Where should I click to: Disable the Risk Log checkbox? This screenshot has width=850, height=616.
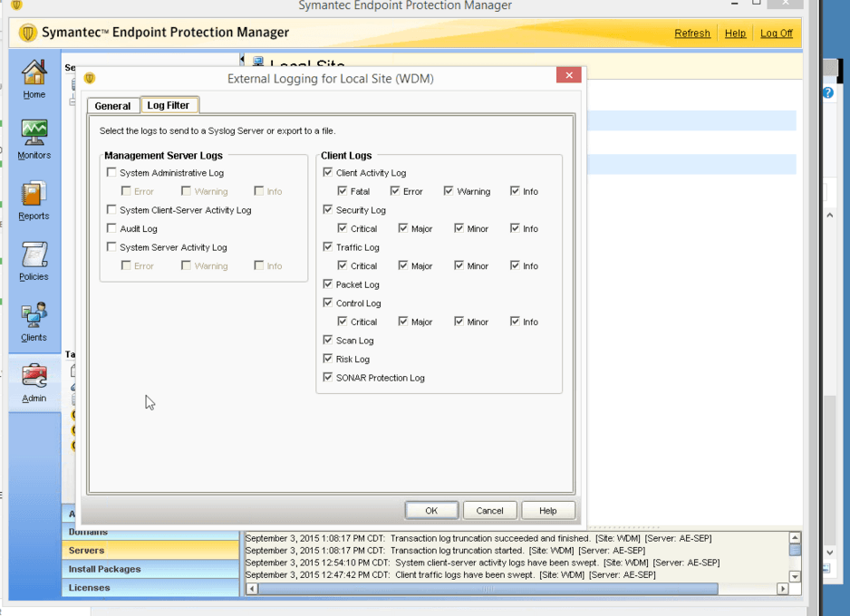coord(327,359)
